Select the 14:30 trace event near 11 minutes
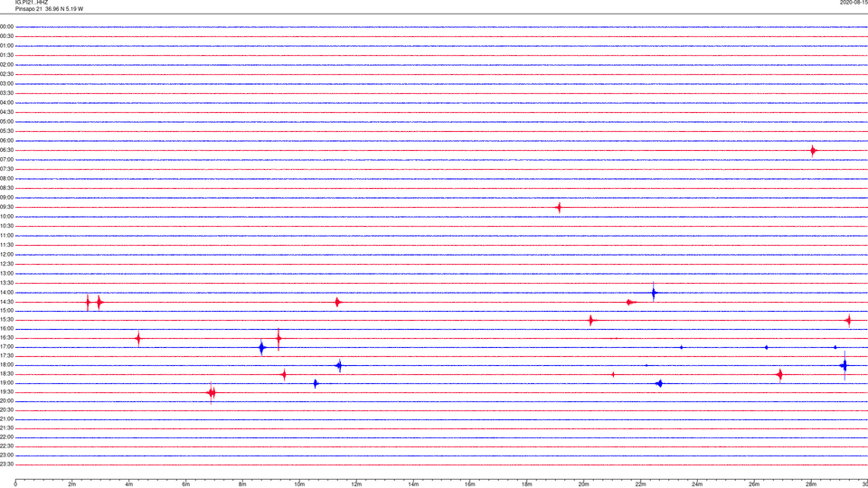Screen dimensions: 868x488 pos(337,302)
